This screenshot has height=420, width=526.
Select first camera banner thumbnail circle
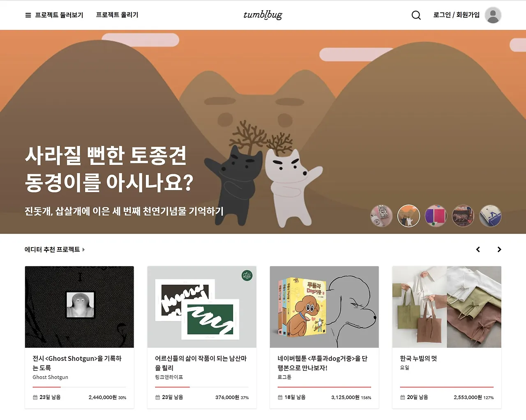381,216
